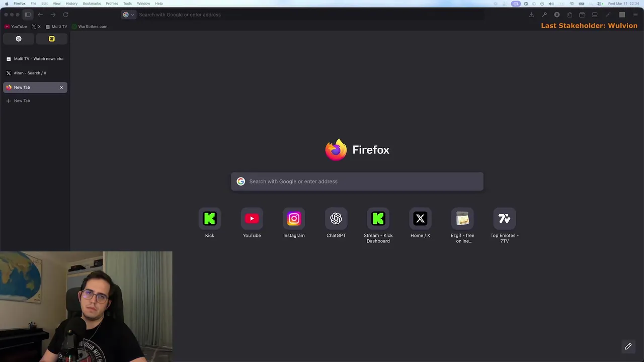Close the active New Tab
Viewport: 644px width, 362px height.
click(x=61, y=87)
